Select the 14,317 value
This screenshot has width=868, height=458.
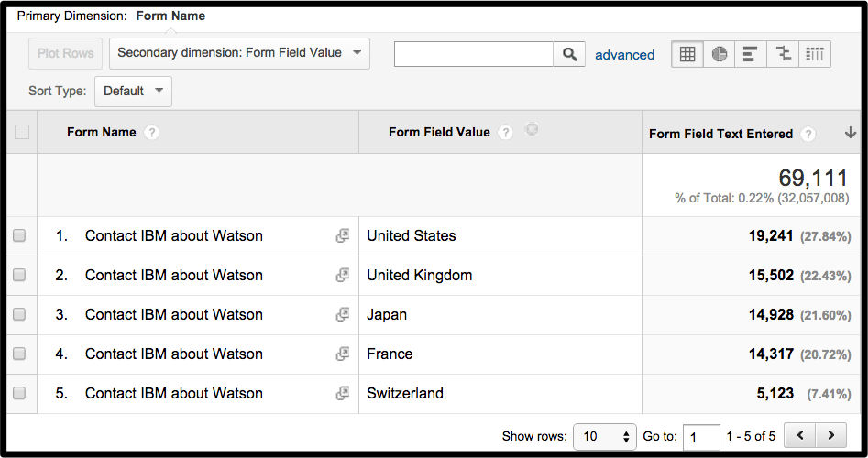click(x=771, y=354)
